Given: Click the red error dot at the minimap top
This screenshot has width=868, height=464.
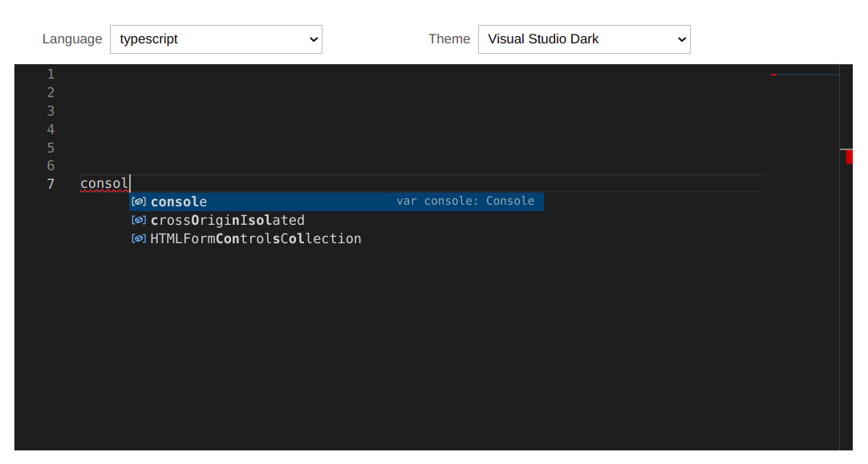Looking at the screenshot, I should click(x=773, y=73).
